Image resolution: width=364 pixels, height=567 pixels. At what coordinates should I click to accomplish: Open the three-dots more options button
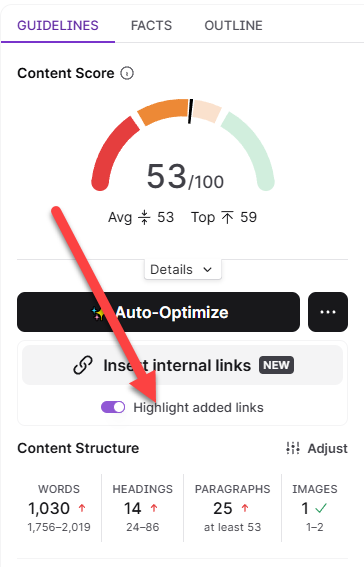[328, 312]
